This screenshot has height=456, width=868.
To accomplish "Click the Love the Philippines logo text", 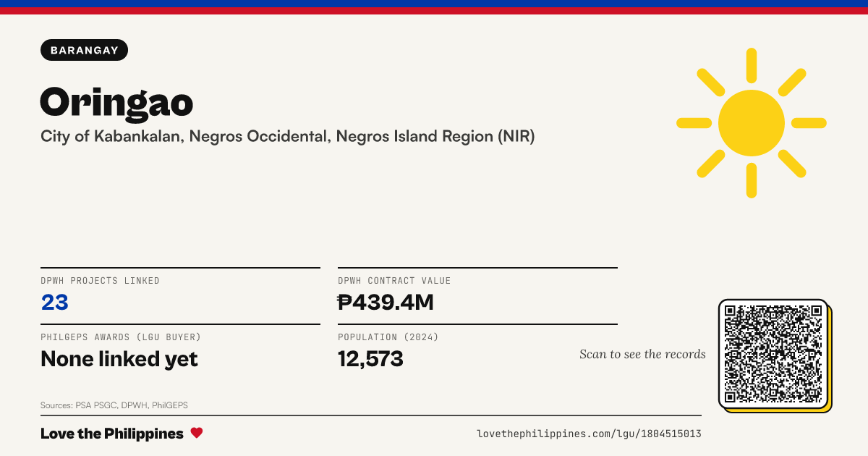I will pos(112,434).
